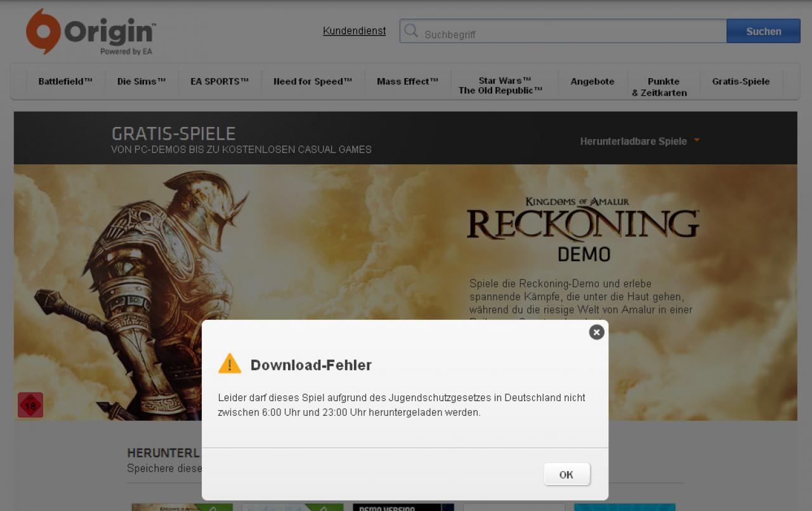Click the Origin logo
The width and height of the screenshot is (812, 511).
tap(90, 32)
